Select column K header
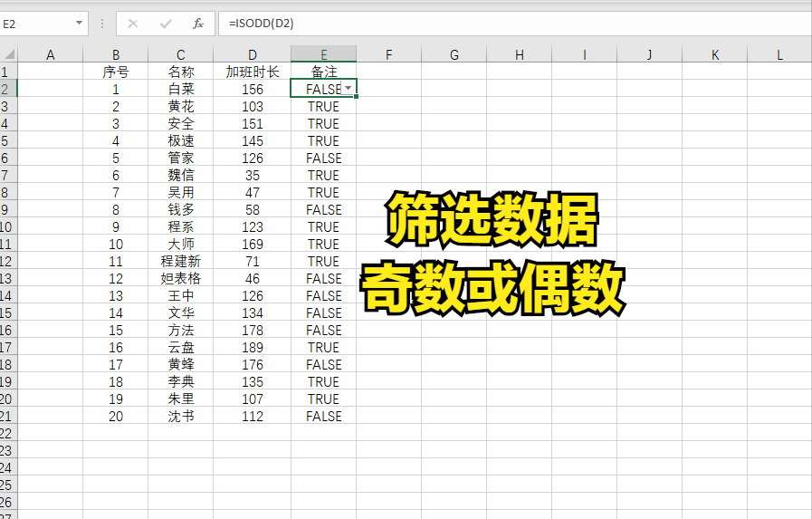The image size is (812, 519). pyautogui.click(x=715, y=54)
